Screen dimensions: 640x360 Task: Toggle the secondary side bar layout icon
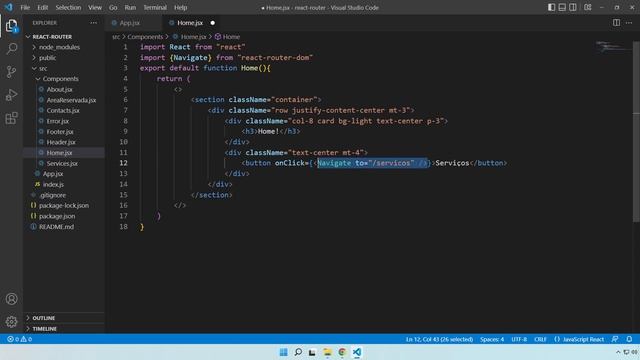[573, 7]
